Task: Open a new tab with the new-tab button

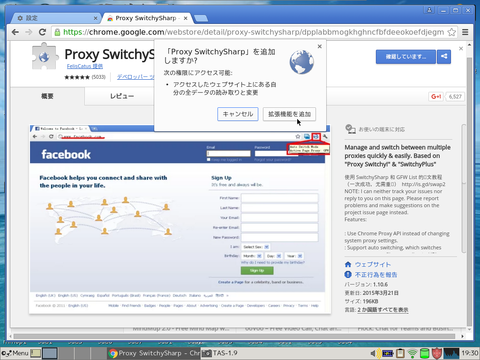Action: (x=201, y=18)
